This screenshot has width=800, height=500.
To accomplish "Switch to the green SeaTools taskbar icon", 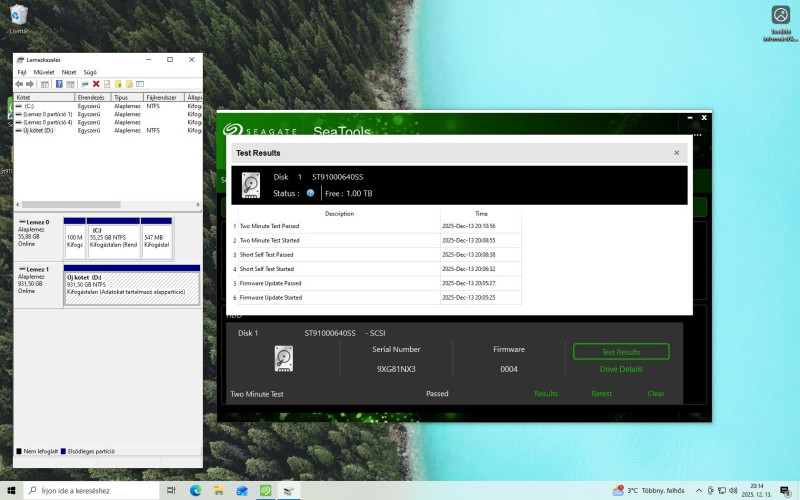I will pos(265,490).
